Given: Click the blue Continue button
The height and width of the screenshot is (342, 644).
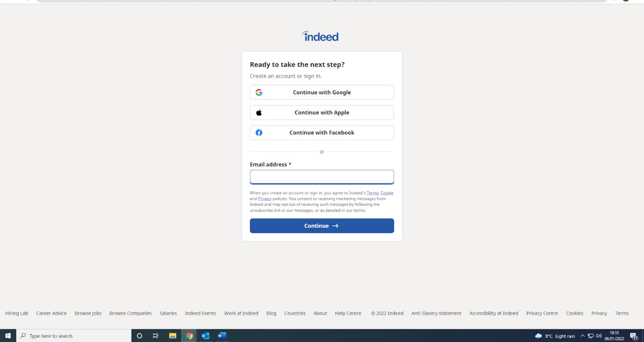Looking at the screenshot, I should [x=322, y=226].
